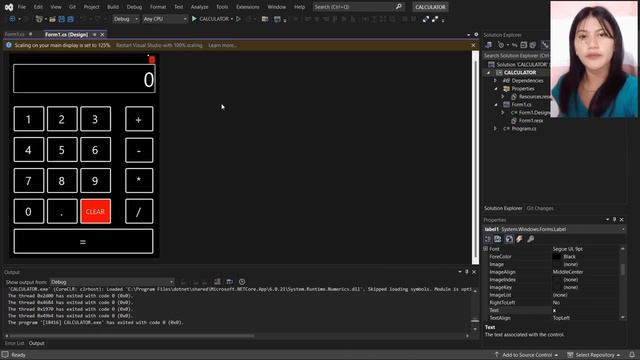Click 'Restart Visual Studio with 100% scaling' link

(159, 45)
